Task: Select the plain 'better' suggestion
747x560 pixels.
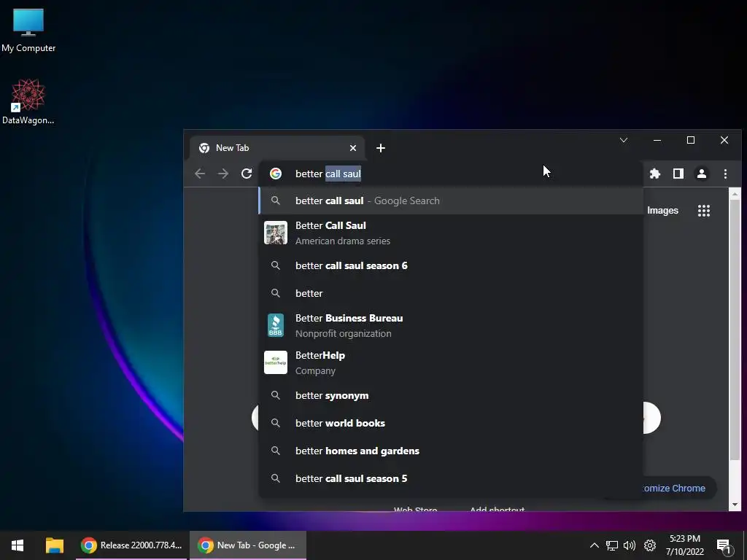Action: 450,293
